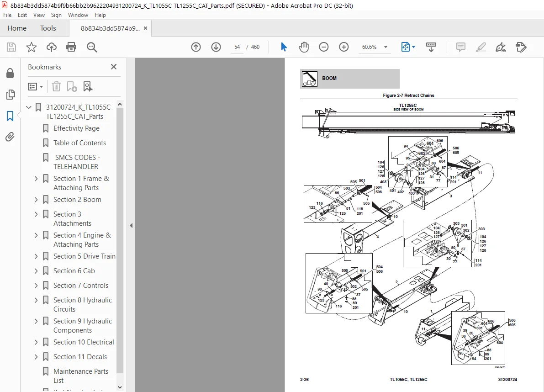Close the Bookmarks panel
This screenshot has width=544, height=392.
tap(113, 67)
